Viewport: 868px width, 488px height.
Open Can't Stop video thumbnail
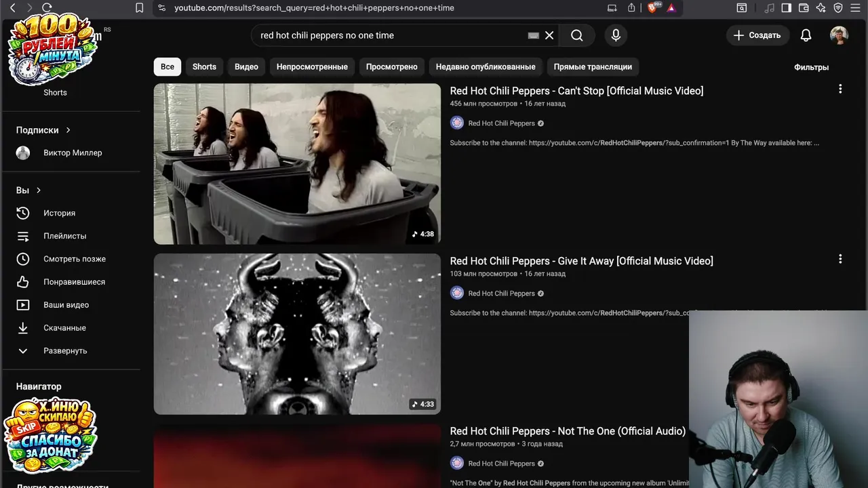(297, 164)
